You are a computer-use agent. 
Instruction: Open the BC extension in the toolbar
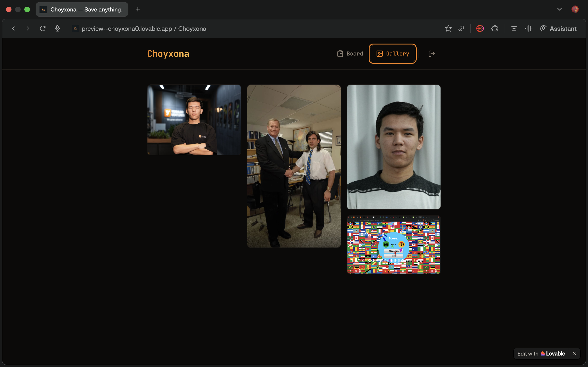(x=480, y=28)
